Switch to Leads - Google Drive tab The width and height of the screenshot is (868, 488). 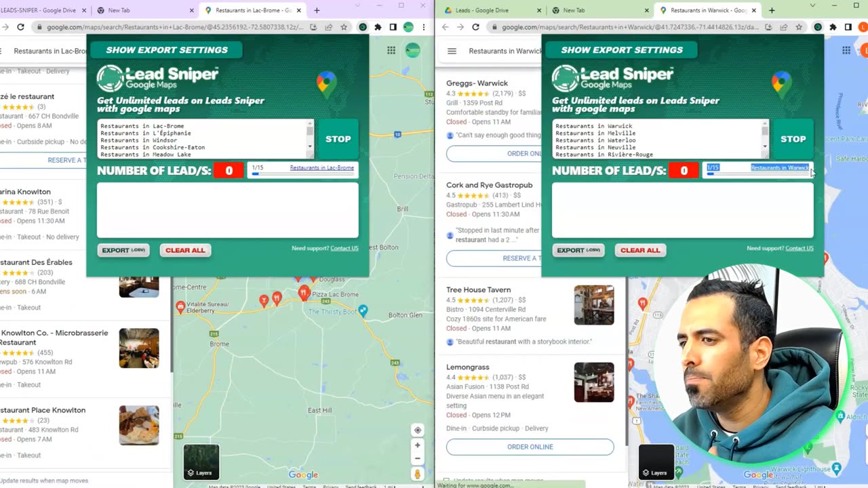(491, 10)
